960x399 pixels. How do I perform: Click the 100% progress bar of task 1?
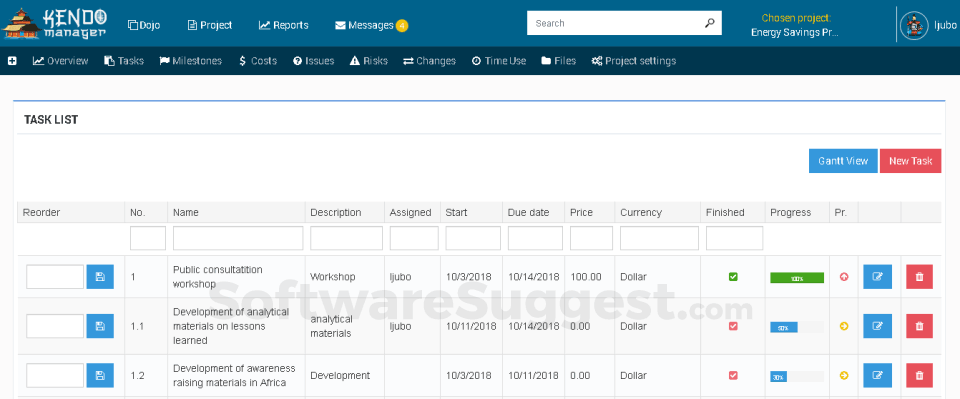tap(797, 278)
